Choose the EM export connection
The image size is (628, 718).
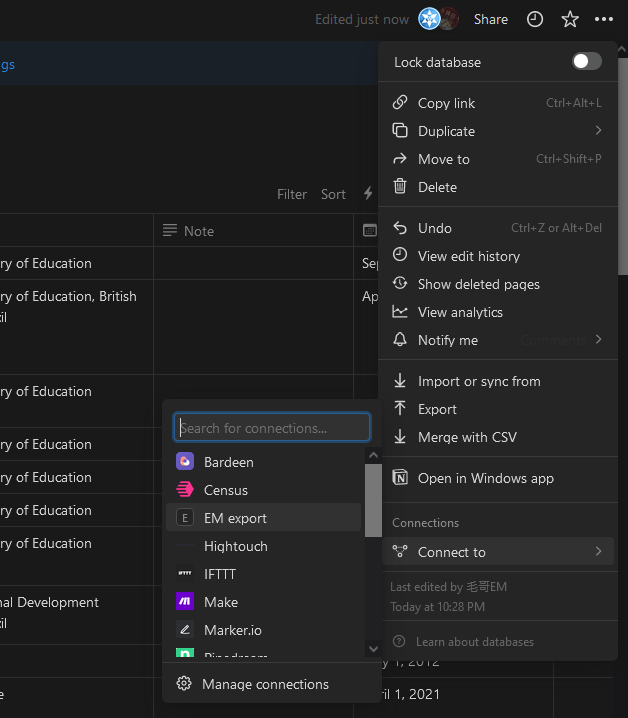point(263,518)
